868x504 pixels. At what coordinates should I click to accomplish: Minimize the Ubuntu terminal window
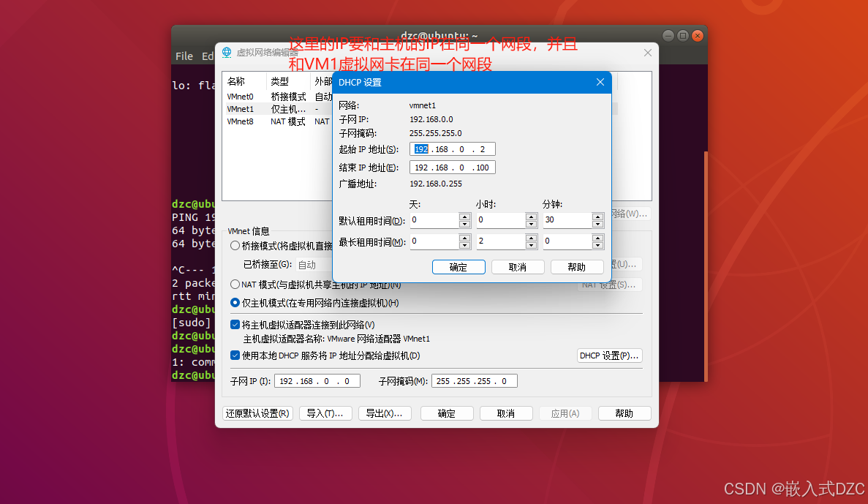click(668, 35)
